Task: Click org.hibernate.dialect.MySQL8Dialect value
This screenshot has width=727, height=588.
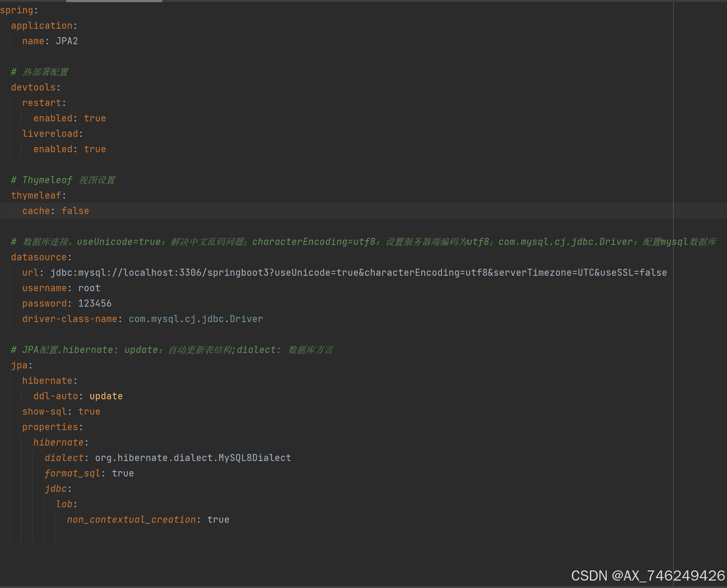Action: coord(193,458)
